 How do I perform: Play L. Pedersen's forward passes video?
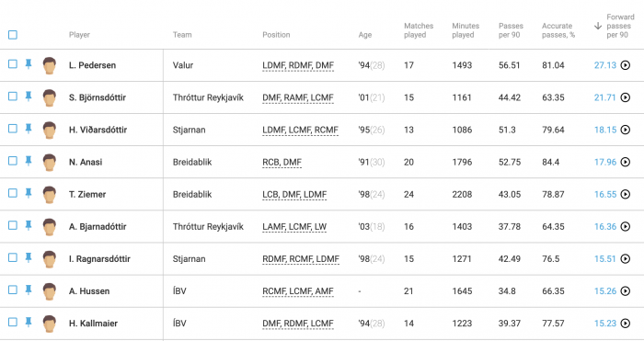tap(625, 65)
